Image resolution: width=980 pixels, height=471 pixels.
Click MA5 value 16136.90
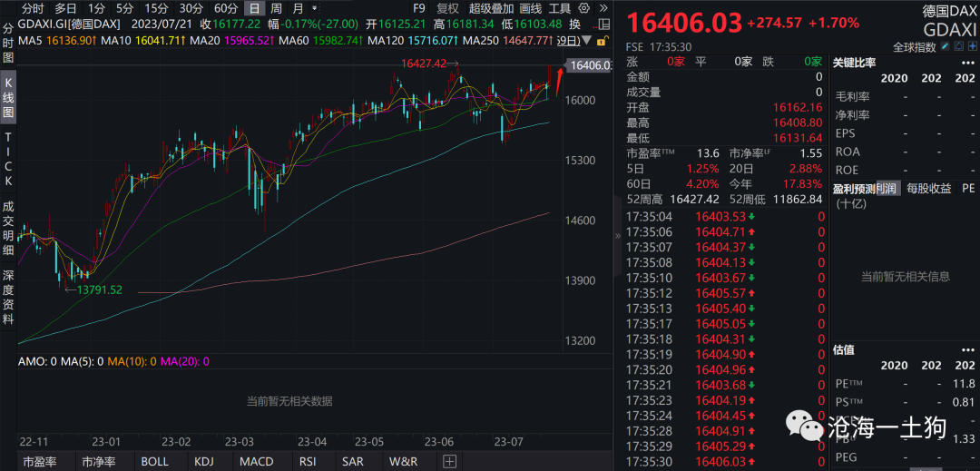pos(72,41)
